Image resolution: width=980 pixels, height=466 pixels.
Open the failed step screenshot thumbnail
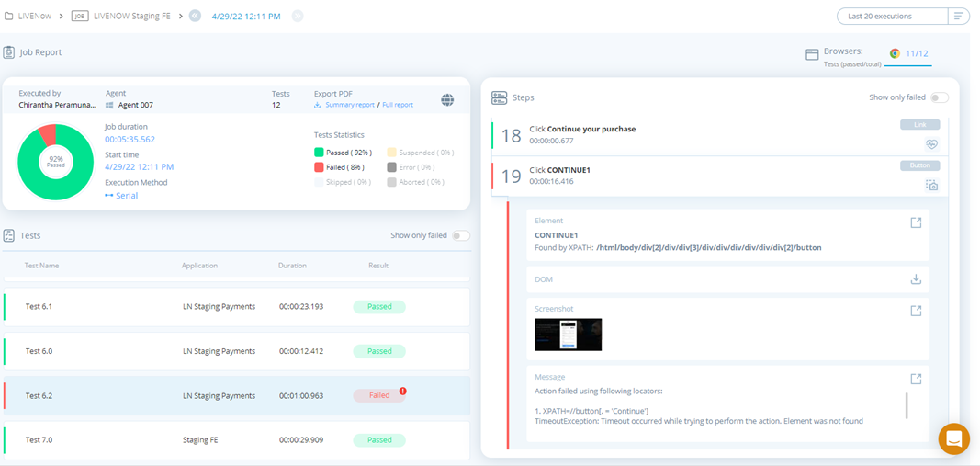pos(569,335)
